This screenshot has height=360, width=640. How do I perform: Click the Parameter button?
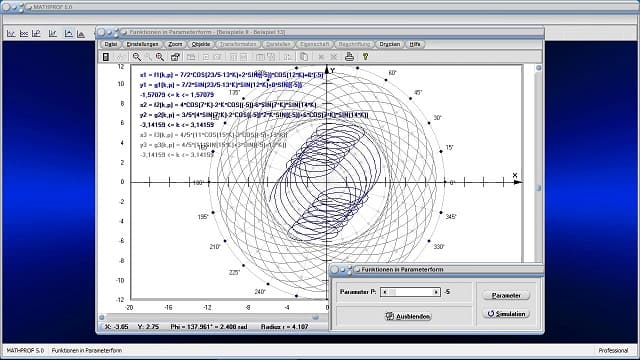click(506, 295)
